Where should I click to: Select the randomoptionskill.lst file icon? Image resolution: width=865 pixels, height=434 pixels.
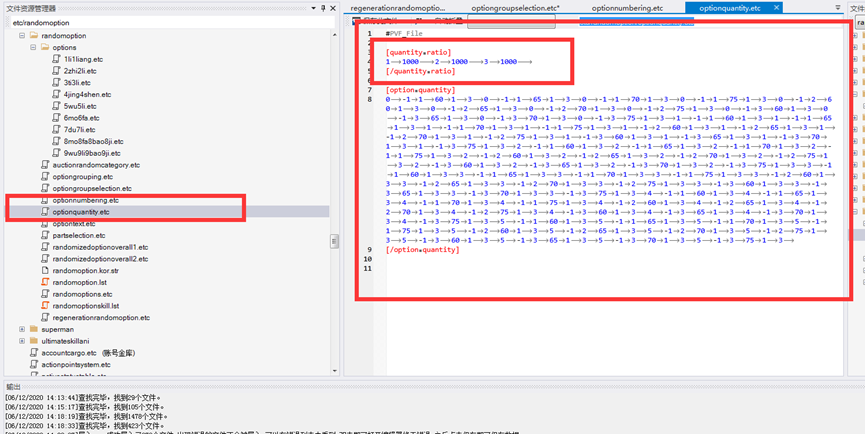pyautogui.click(x=45, y=306)
